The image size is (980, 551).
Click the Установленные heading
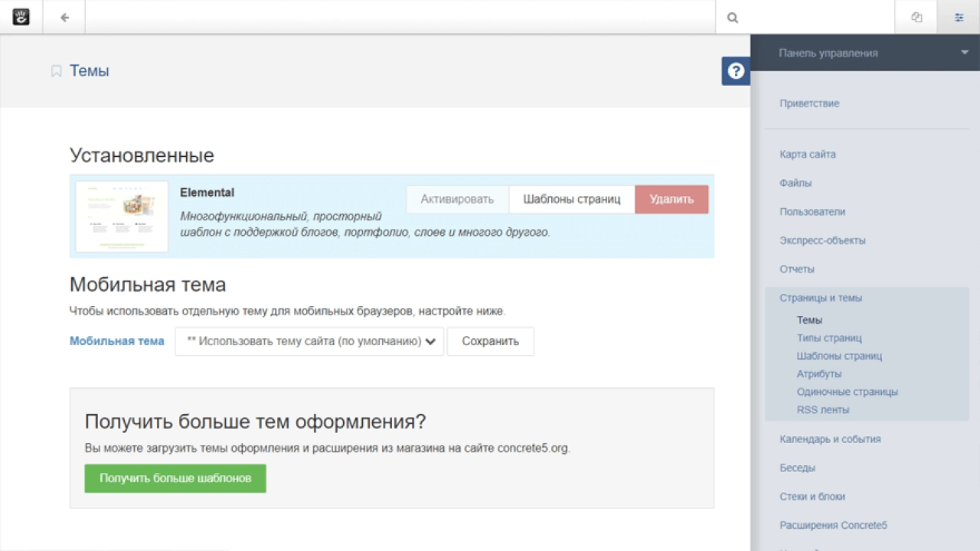(142, 156)
